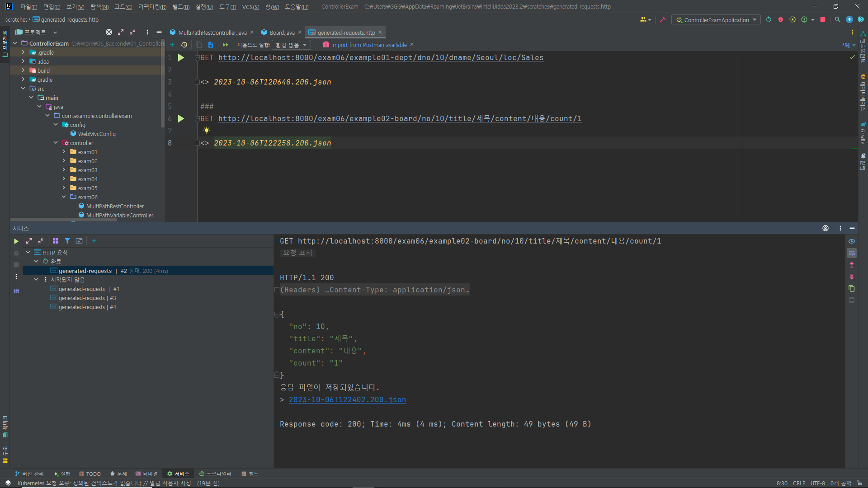
Task: Expand the exam03 folder in project tree
Action: (x=64, y=170)
